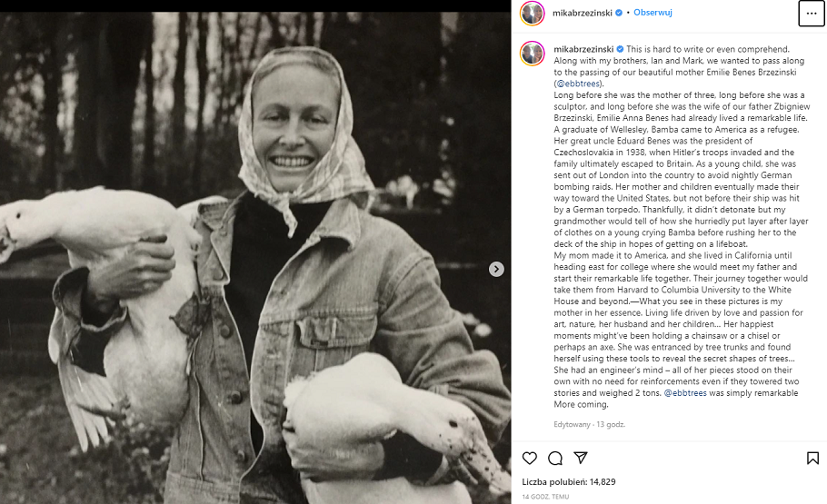This screenshot has width=827, height=504.
Task: Open the three-dot more options menu
Action: point(811,14)
